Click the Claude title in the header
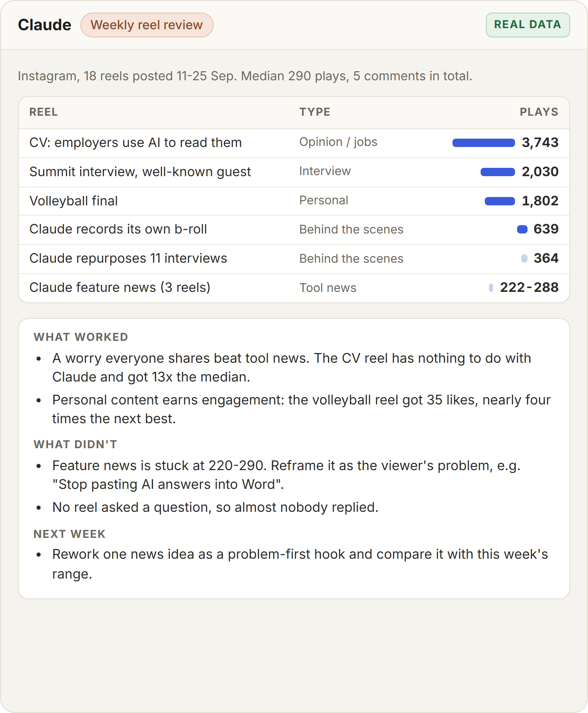This screenshot has height=713, width=588. click(45, 25)
